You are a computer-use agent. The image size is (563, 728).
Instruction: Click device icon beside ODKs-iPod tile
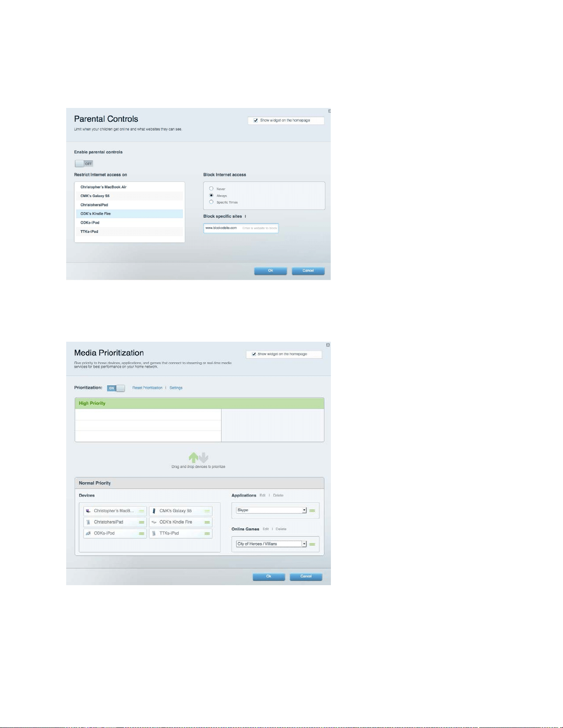[x=88, y=533]
